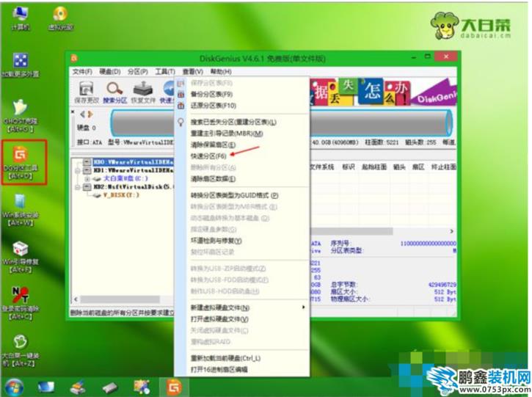Choose 重新加载当前硬盘(Ctrl_L) entry
The height and width of the screenshot is (397, 532).
click(225, 358)
